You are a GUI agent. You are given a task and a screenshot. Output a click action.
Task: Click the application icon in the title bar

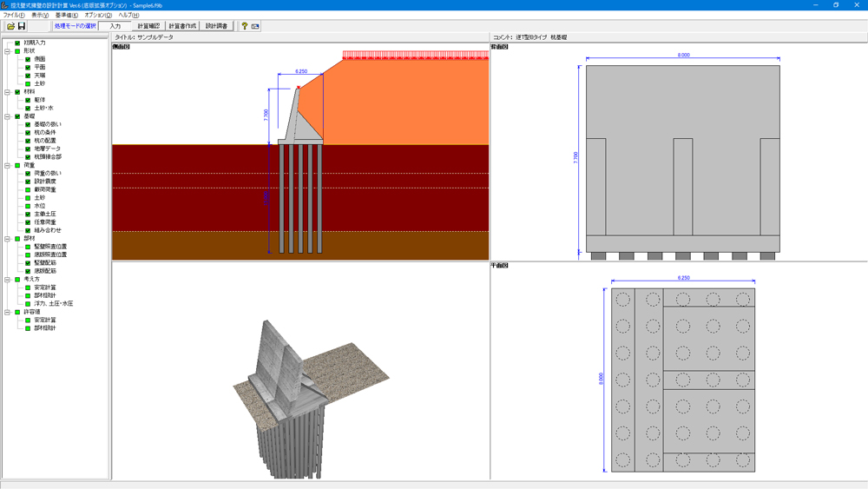coord(5,5)
